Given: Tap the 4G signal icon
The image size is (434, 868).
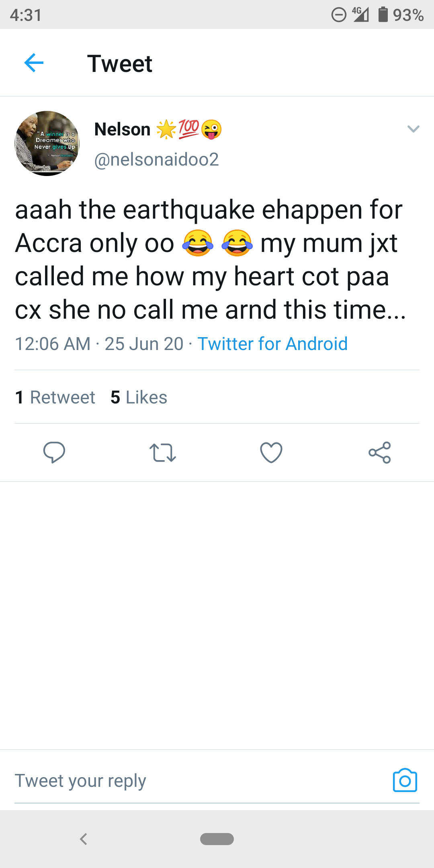Looking at the screenshot, I should (360, 15).
